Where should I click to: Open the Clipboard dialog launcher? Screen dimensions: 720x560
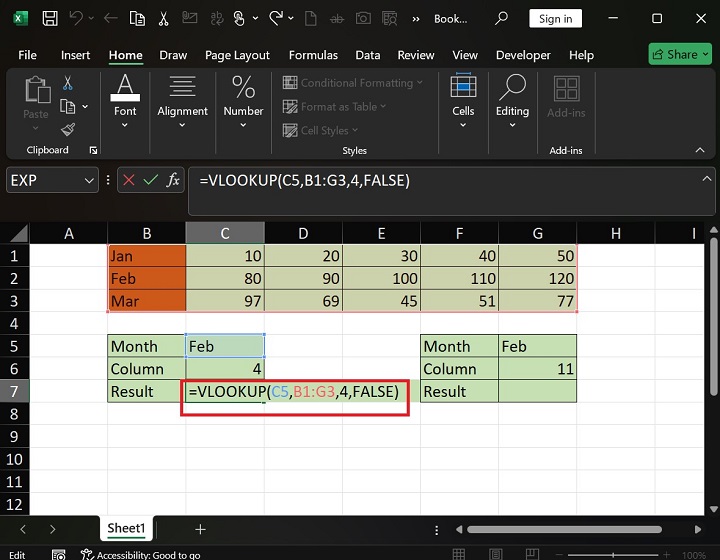pos(93,150)
